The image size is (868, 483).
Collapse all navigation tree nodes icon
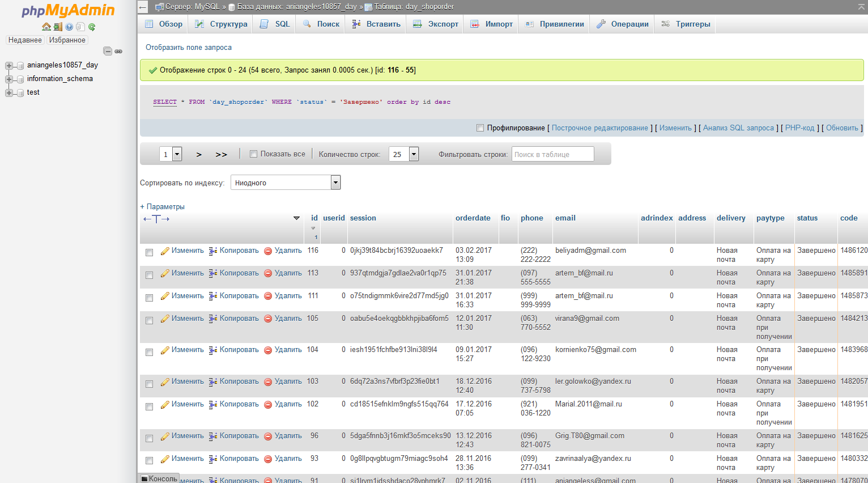[x=108, y=51]
